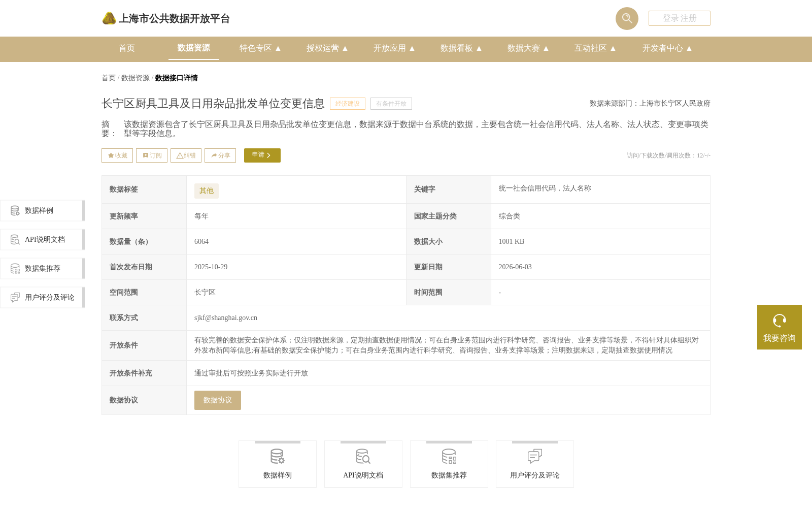Click the dataset title 长宁区厨具卫具及日用杂品批发单位变更信息

click(x=213, y=104)
